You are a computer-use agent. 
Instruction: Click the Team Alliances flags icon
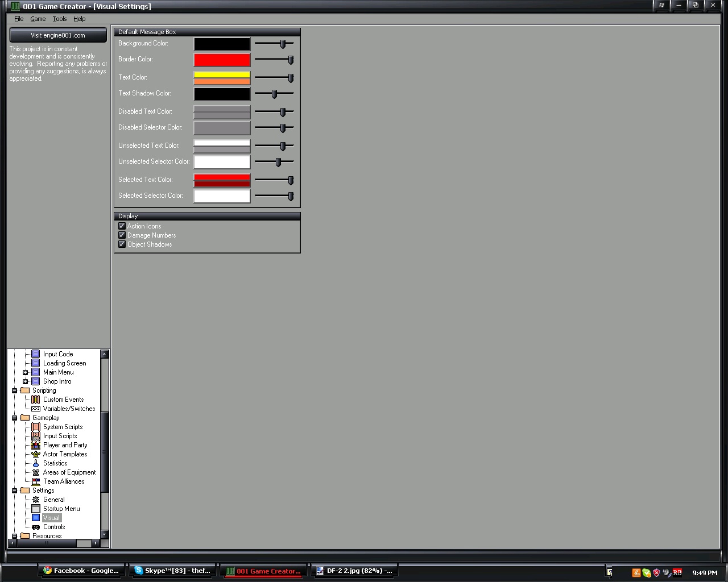click(x=36, y=481)
